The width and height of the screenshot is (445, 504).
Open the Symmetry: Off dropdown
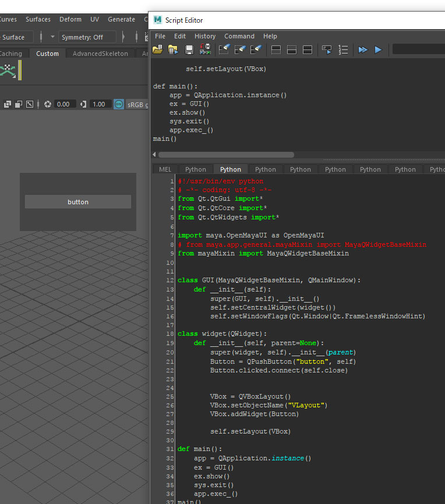point(89,37)
